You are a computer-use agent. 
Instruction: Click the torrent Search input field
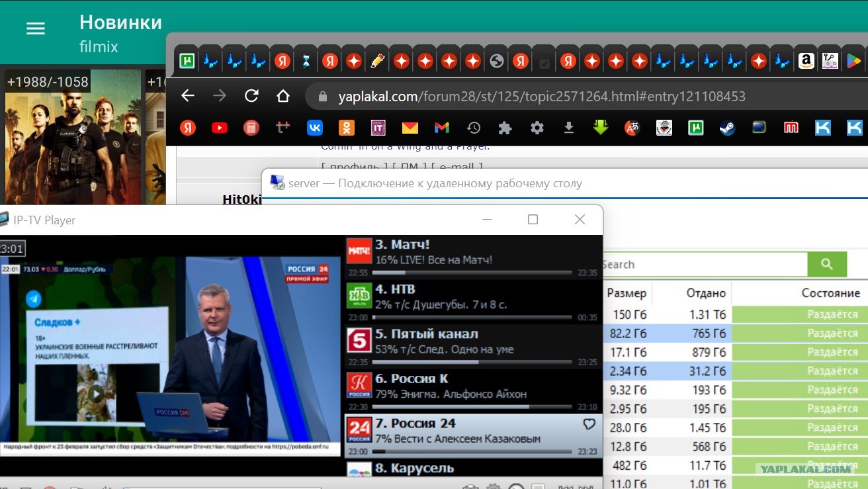click(705, 264)
